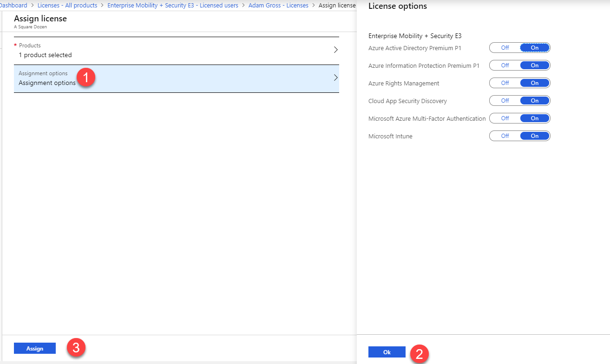Image resolution: width=610 pixels, height=364 pixels.
Task: Set Azure Information Protection Premium P1 to On
Action: (534, 65)
